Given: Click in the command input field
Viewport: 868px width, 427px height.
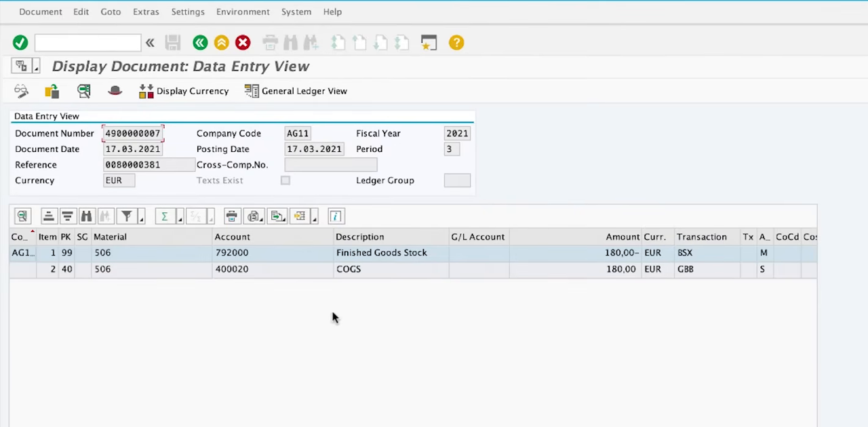Looking at the screenshot, I should (87, 43).
